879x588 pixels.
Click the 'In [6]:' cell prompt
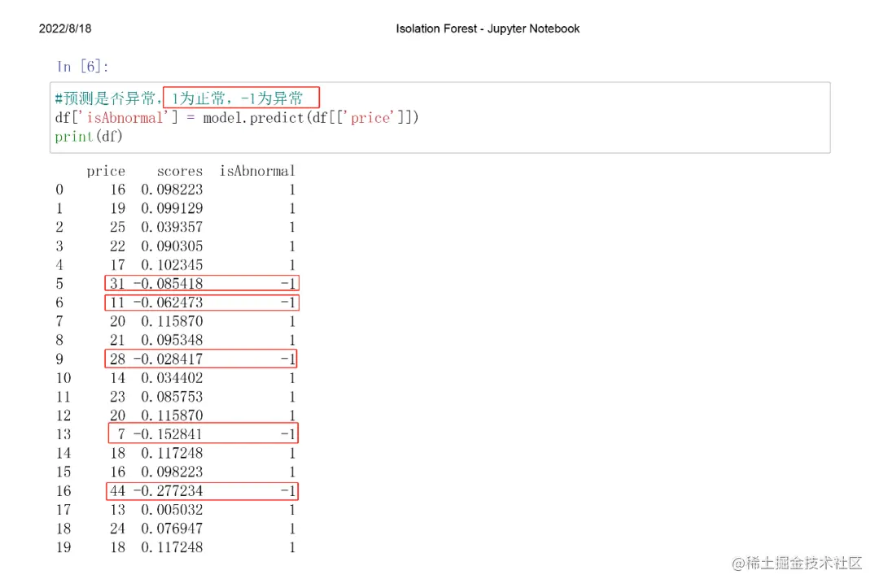point(82,67)
